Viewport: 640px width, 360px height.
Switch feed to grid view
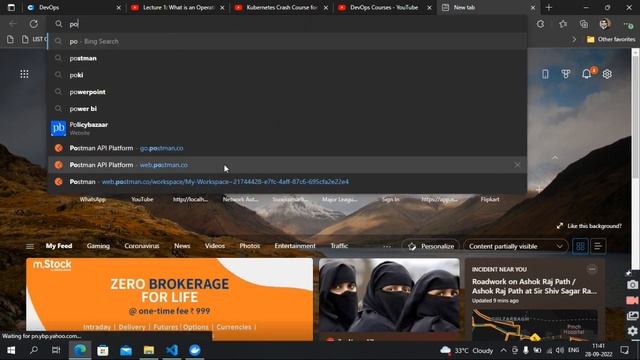tap(580, 246)
